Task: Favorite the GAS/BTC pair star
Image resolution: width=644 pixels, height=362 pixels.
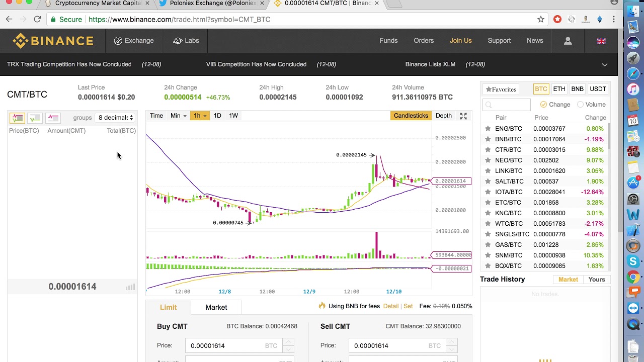Action: [488, 245]
